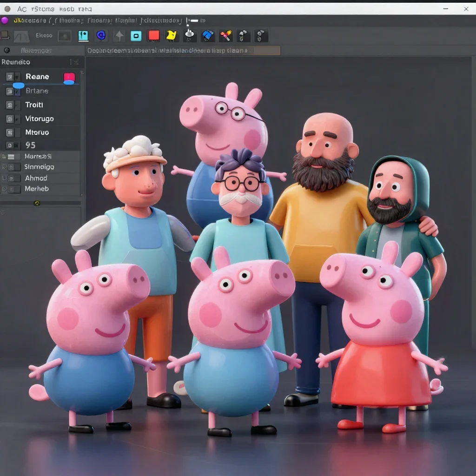Expand the Reane item dropdown arrow
The width and height of the screenshot is (476, 476).
pyautogui.click(x=17, y=77)
